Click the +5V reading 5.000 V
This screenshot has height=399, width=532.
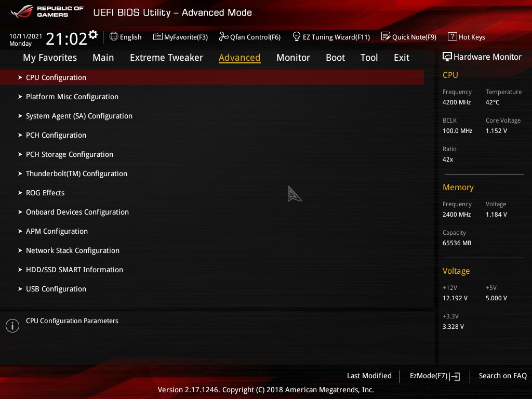496,298
